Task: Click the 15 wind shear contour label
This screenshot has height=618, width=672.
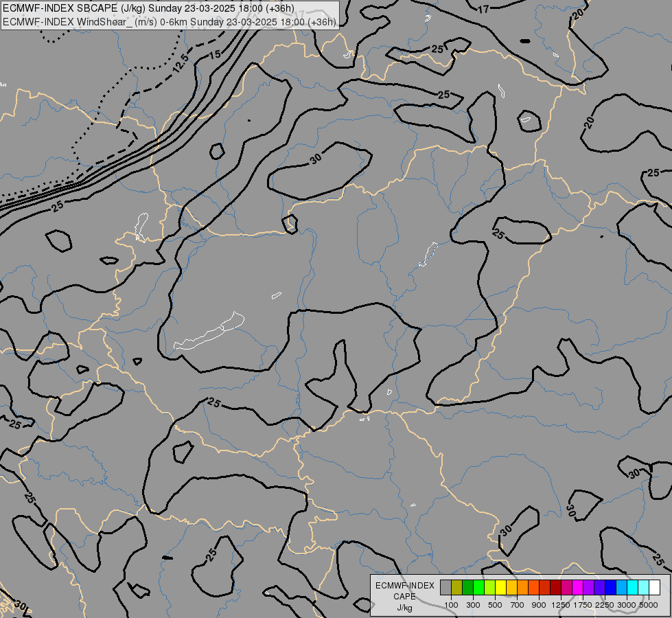Action: (215, 54)
